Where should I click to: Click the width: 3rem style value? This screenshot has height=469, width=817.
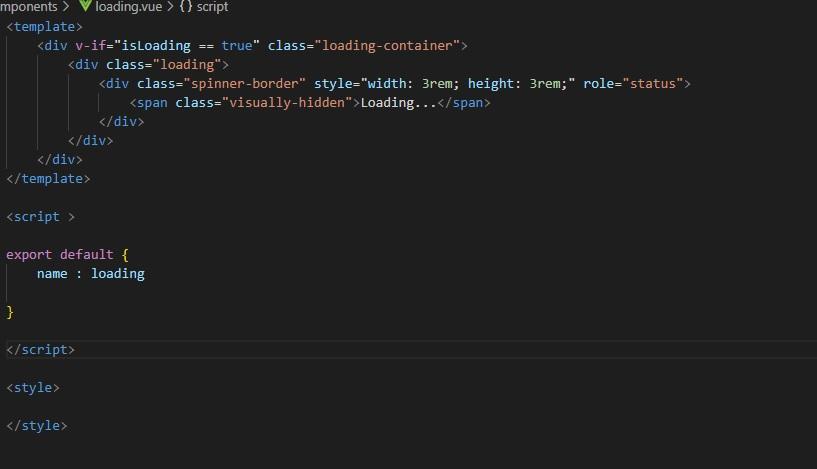pyautogui.click(x=411, y=83)
